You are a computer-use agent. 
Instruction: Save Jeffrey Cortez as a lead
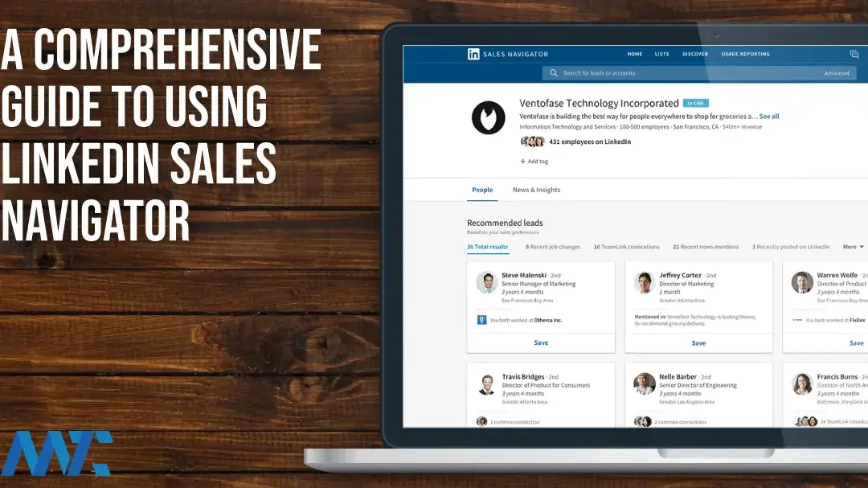coord(698,342)
